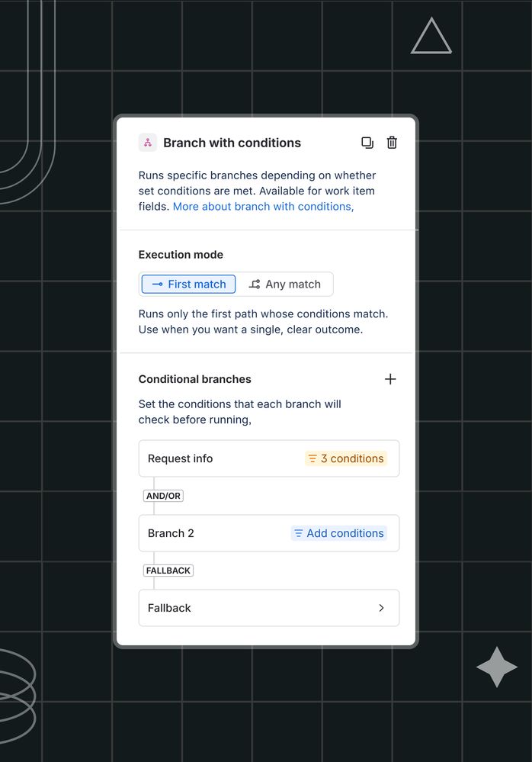Click the split-path icon inside the Any match button
Screen dimensions: 532x762
point(256,284)
